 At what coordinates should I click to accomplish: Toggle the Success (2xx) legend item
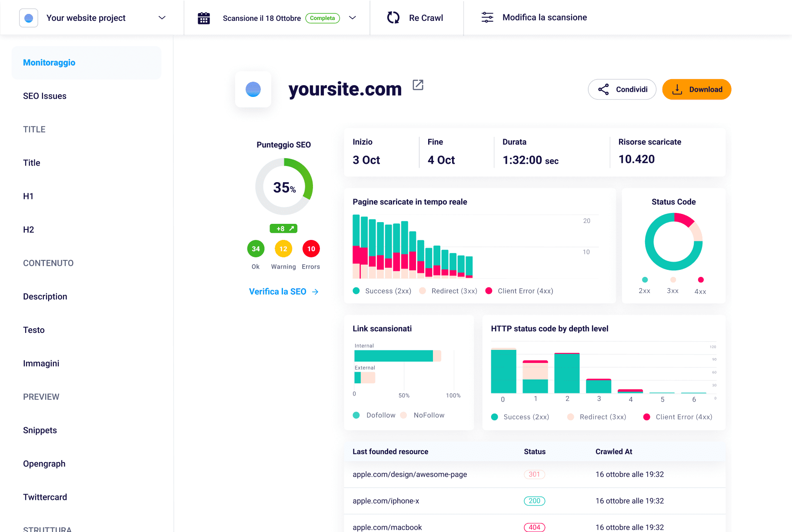click(356, 290)
